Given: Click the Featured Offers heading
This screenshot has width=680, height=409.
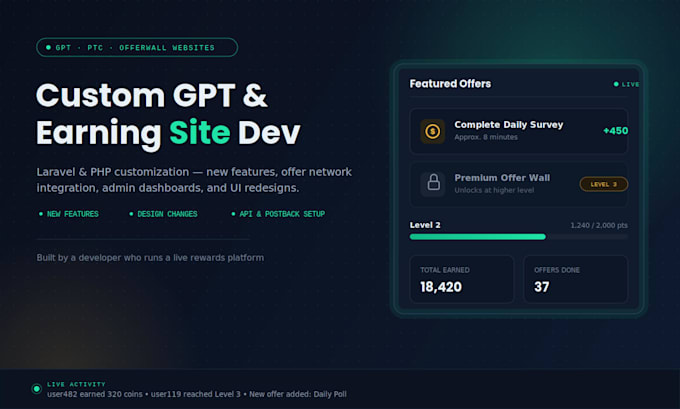Looking at the screenshot, I should point(450,84).
